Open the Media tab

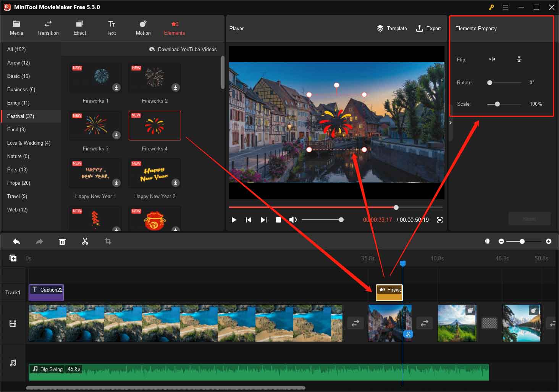pyautogui.click(x=16, y=28)
